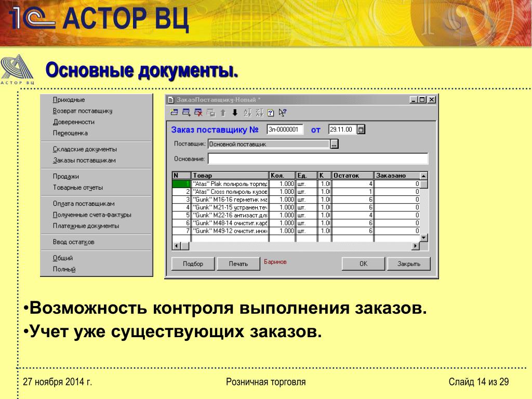Click the Sort descending Z-A icon
The width and height of the screenshot is (532, 399).
point(260,113)
